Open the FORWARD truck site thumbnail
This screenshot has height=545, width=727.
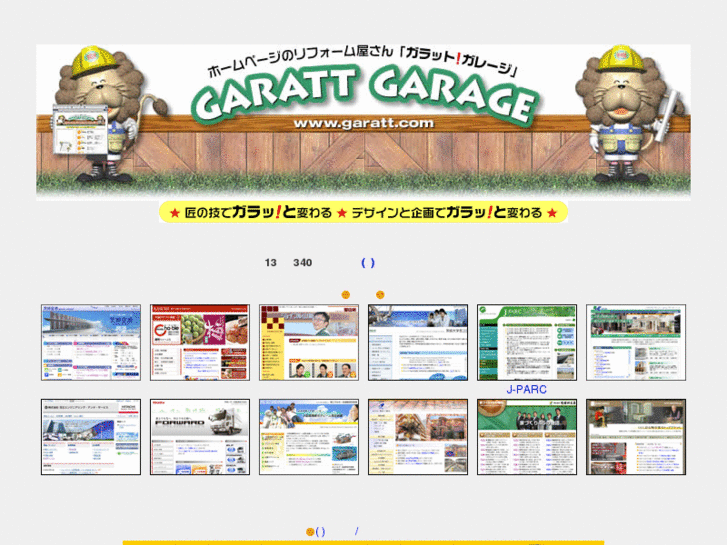200,437
